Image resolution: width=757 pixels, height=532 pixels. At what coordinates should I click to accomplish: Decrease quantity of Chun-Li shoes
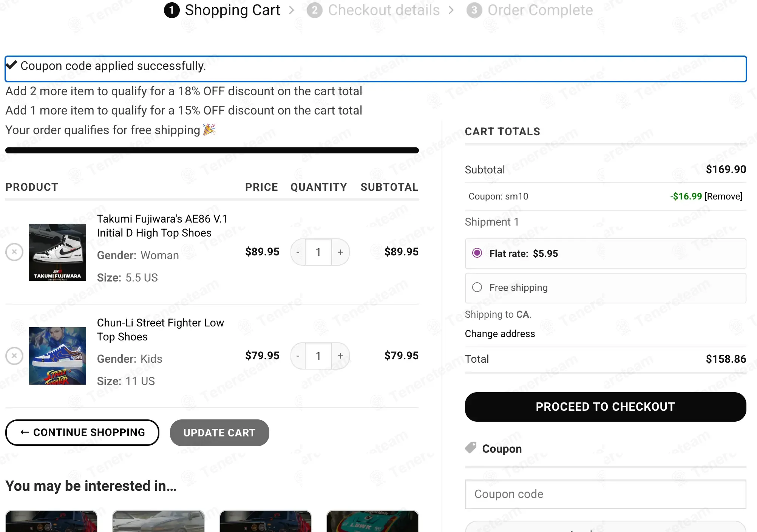click(298, 356)
